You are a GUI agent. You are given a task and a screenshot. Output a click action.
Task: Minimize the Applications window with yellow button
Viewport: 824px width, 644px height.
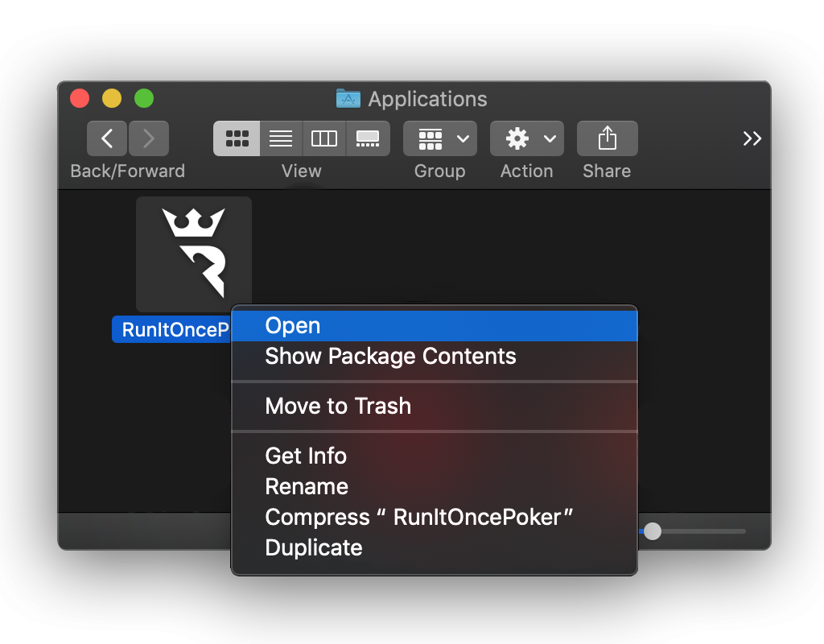pyautogui.click(x=112, y=98)
